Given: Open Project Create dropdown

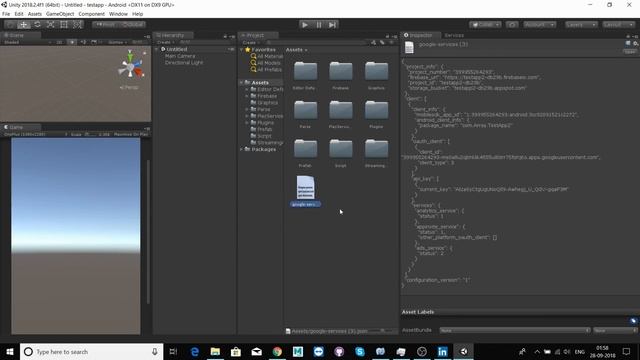Looking at the screenshot, I should click(251, 42).
